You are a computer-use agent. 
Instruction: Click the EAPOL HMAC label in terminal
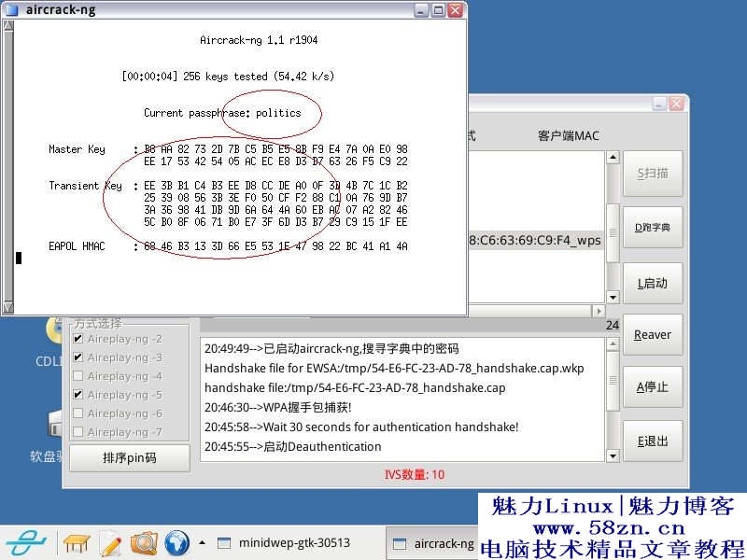coord(77,246)
